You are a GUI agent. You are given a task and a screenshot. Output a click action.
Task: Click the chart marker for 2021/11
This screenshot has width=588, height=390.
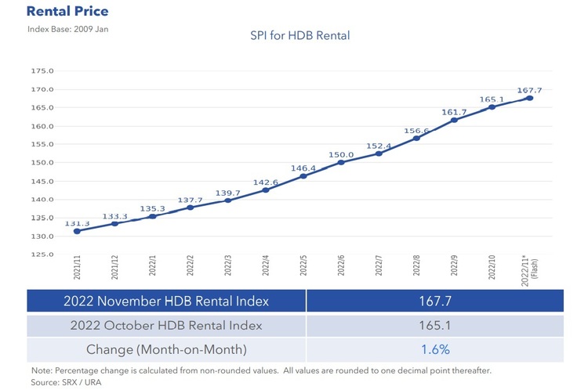pyautogui.click(x=78, y=232)
